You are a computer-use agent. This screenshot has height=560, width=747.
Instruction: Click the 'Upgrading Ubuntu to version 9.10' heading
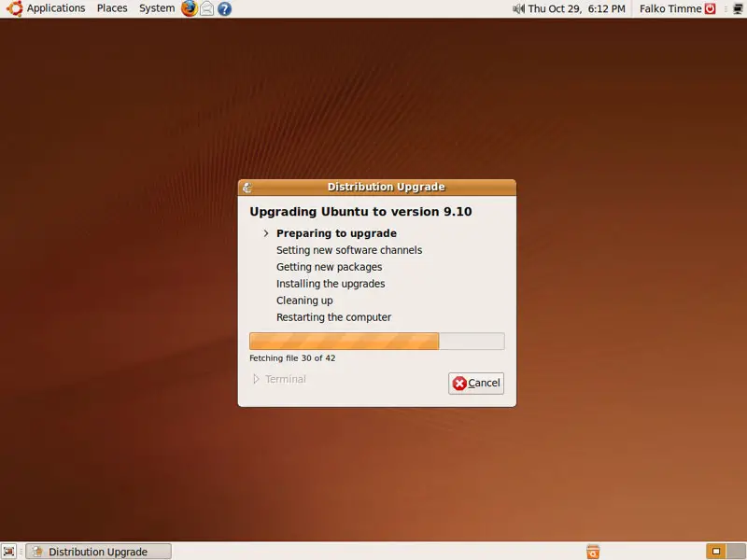click(360, 212)
